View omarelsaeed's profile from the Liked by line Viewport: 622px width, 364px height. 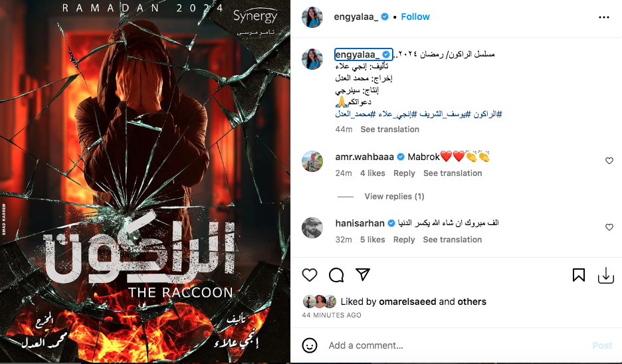click(x=407, y=302)
